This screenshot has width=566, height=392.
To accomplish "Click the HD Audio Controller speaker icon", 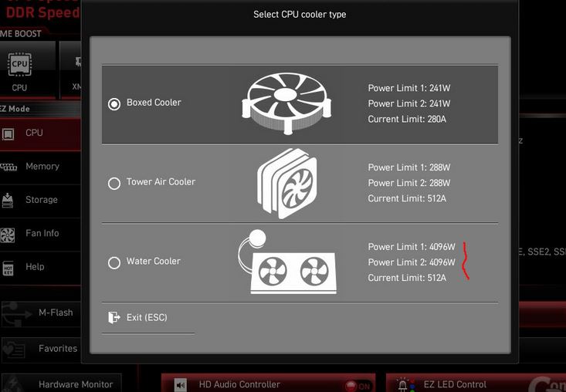I will 181,385.
